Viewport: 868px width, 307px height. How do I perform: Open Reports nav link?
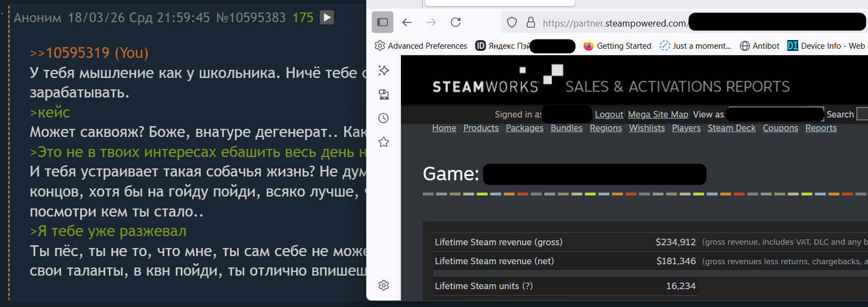tap(821, 128)
